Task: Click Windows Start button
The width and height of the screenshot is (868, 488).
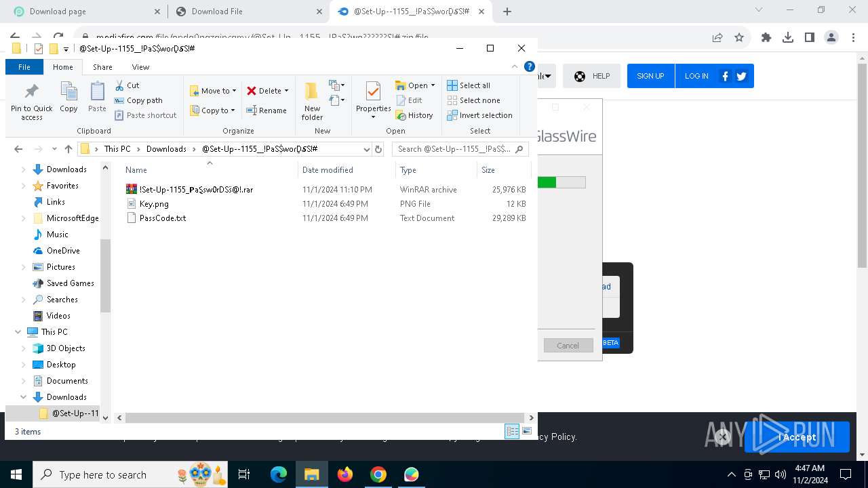Action: click(16, 474)
